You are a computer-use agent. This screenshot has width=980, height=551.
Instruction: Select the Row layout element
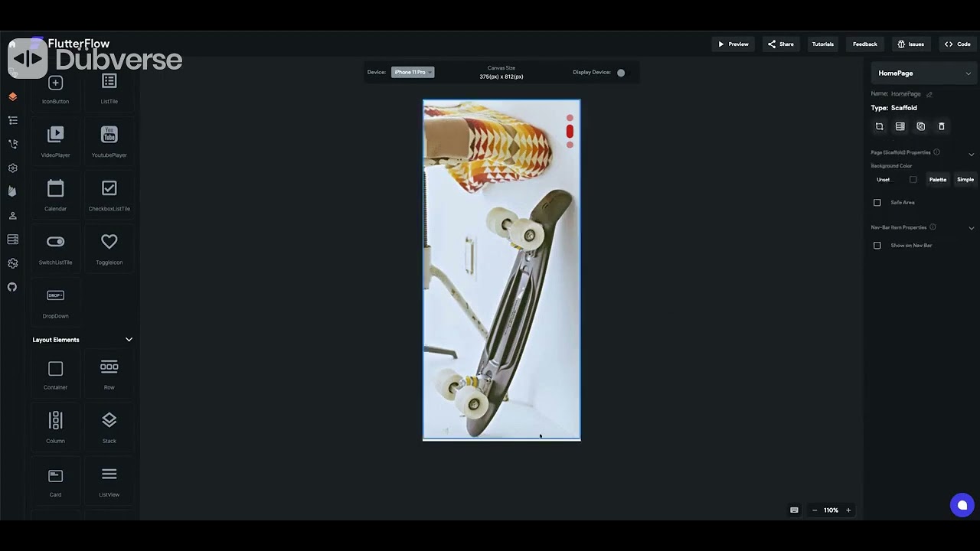pyautogui.click(x=109, y=375)
